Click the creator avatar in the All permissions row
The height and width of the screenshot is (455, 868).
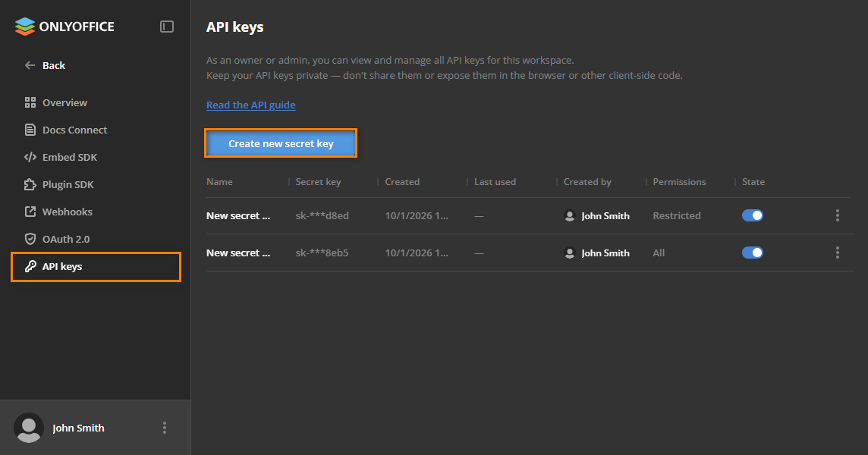point(570,253)
